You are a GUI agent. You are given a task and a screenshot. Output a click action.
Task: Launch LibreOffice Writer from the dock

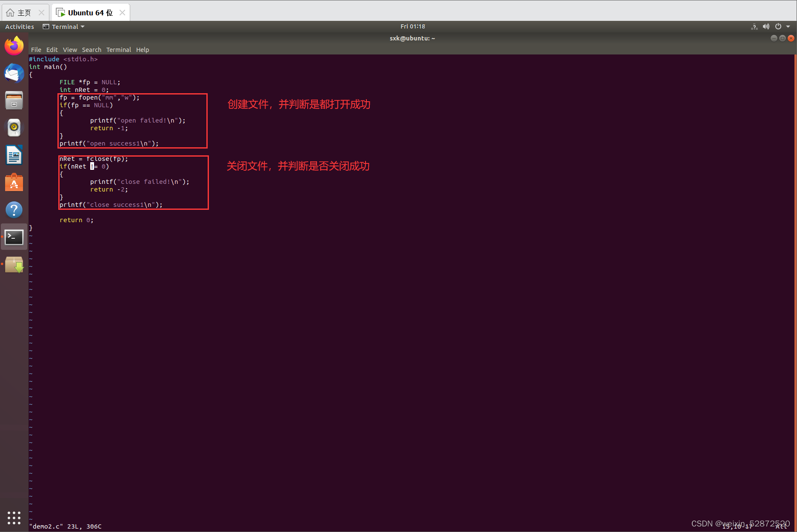14,155
